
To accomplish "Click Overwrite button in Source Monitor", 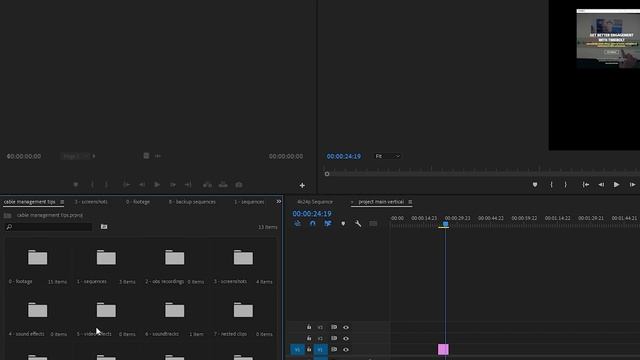I will [x=223, y=185].
